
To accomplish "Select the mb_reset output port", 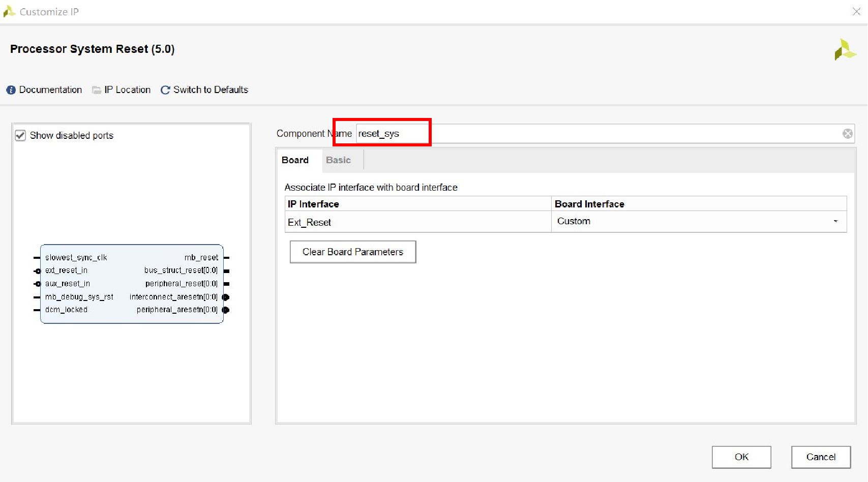I will tap(201, 257).
